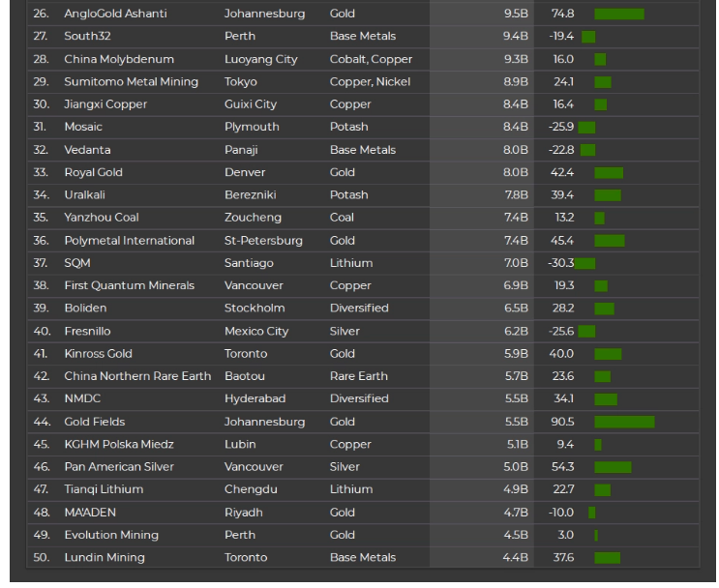Select SQM's Lithium commodity cell

[351, 263]
